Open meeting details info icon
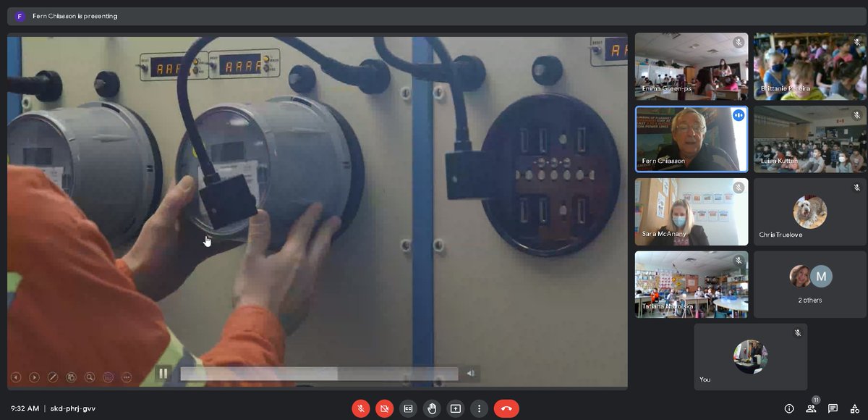Image resolution: width=868 pixels, height=420 pixels. [x=789, y=408]
